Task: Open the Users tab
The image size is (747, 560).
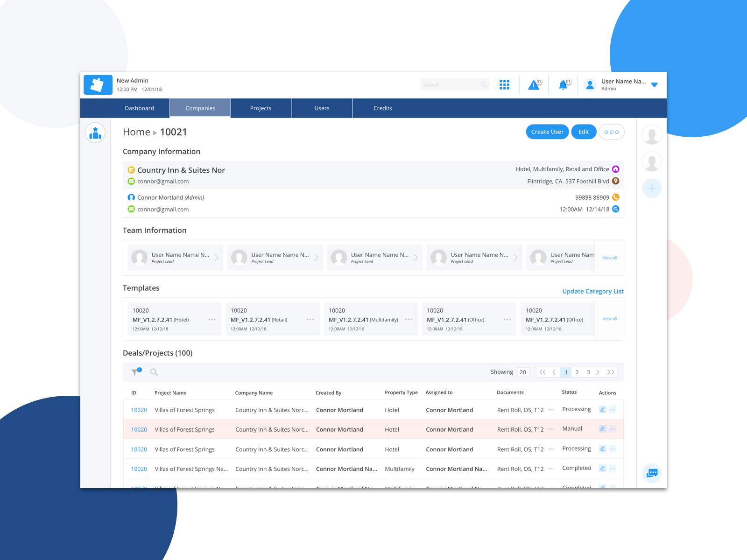Action: (322, 108)
